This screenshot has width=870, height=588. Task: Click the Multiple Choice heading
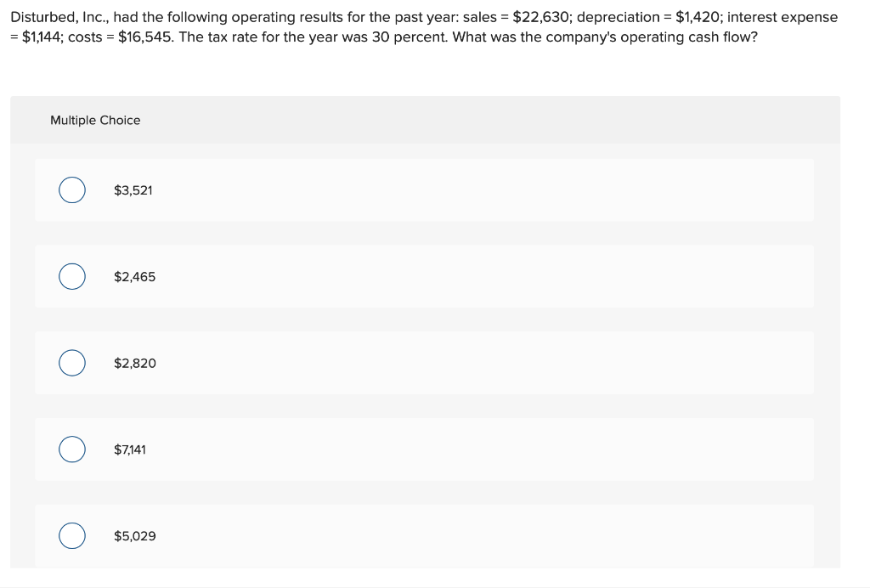tap(95, 121)
